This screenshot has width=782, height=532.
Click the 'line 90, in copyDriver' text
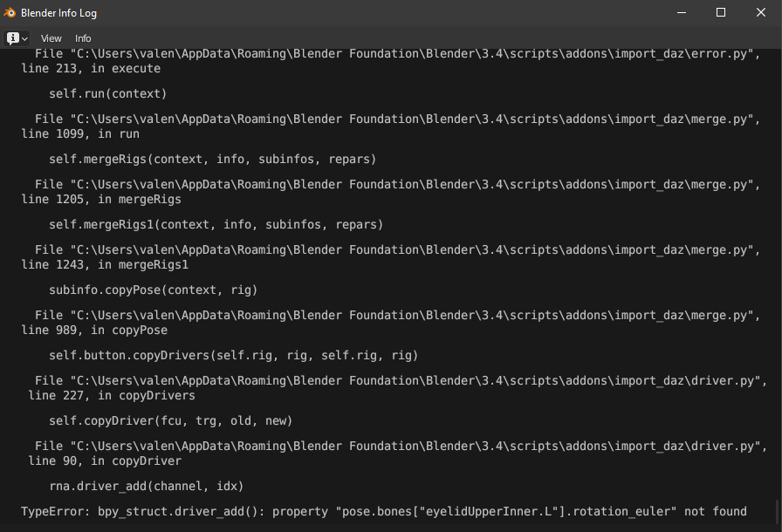pos(105,461)
